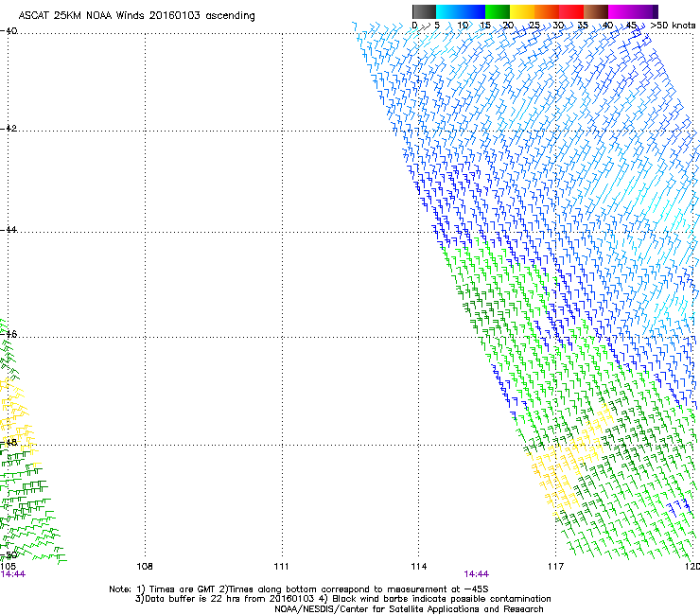Screen dimensions: 700x615
Task: Click the brown 35-40 knots legend segment
Action: click(596, 11)
